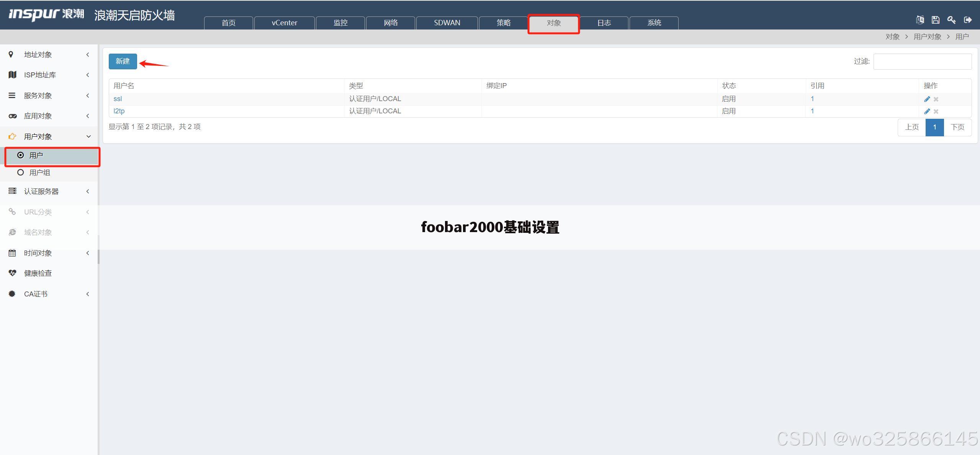
Task: Click the 时间对象 calendar icon
Action: 12,253
